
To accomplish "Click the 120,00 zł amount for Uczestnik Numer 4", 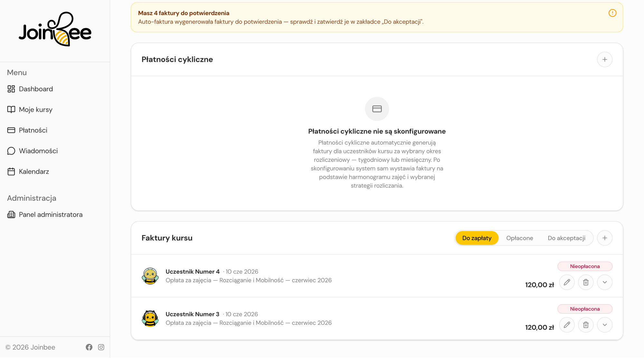I will pyautogui.click(x=539, y=285).
